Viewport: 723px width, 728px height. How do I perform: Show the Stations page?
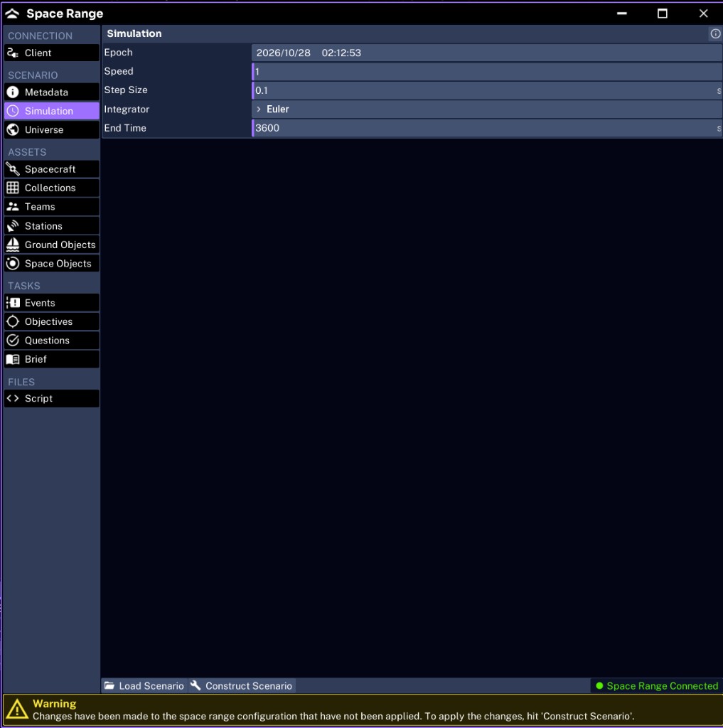click(52, 225)
